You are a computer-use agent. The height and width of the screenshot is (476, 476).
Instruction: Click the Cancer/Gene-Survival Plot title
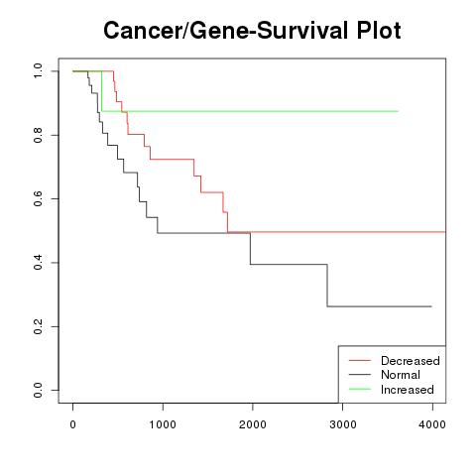[252, 30]
